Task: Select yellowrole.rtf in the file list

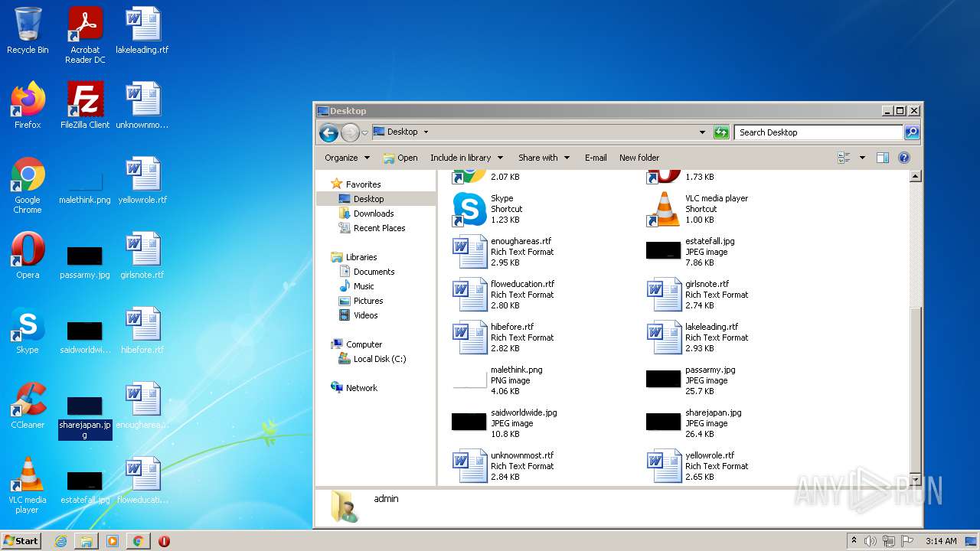Action: point(697,466)
